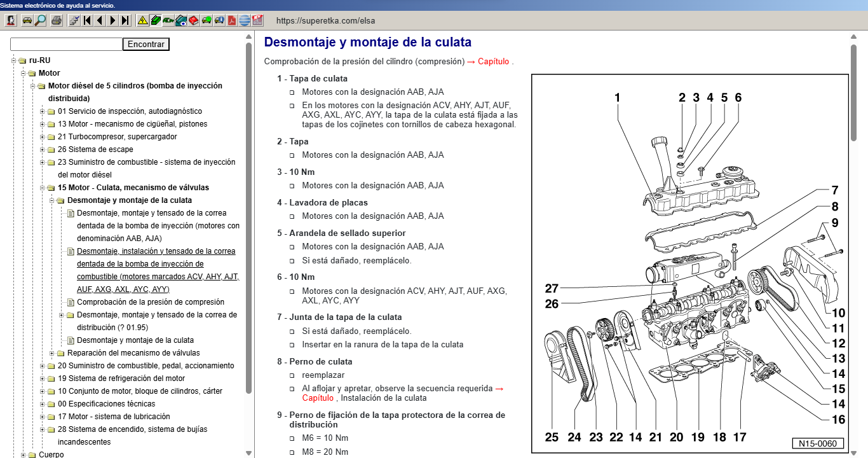This screenshot has height=458, width=868.
Task: Open 19 Sistema de refrigeración del motor
Action: pyautogui.click(x=121, y=378)
